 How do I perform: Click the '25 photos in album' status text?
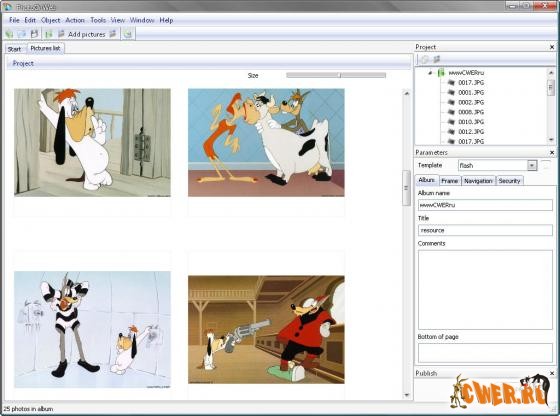[x=28, y=409]
